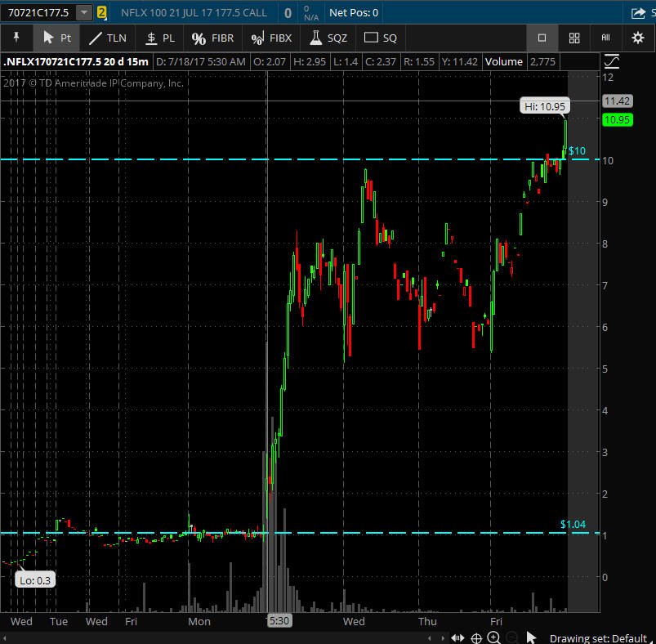The width and height of the screenshot is (656, 644).
Task: Click the open price readout 'O: 2.07'
Action: pos(270,62)
